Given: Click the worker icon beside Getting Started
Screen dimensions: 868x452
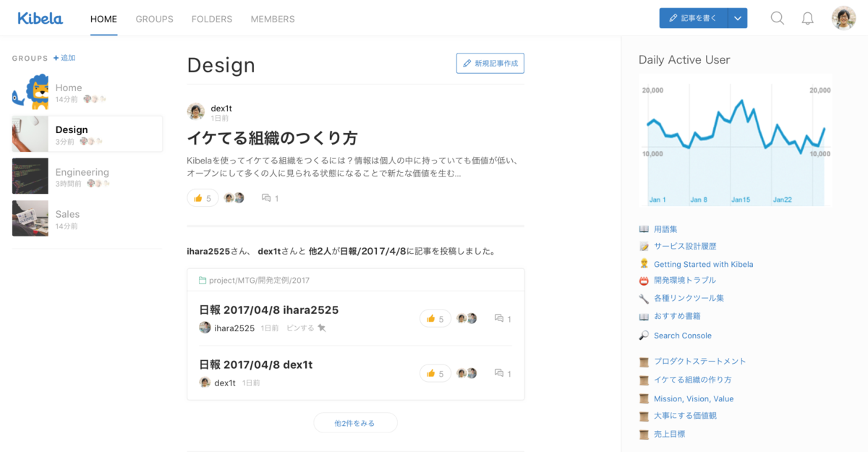Looking at the screenshot, I should (644, 264).
